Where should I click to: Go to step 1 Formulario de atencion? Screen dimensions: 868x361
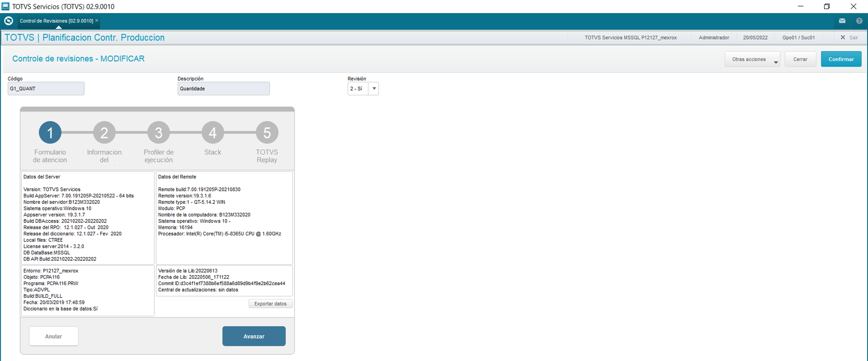pos(50,133)
